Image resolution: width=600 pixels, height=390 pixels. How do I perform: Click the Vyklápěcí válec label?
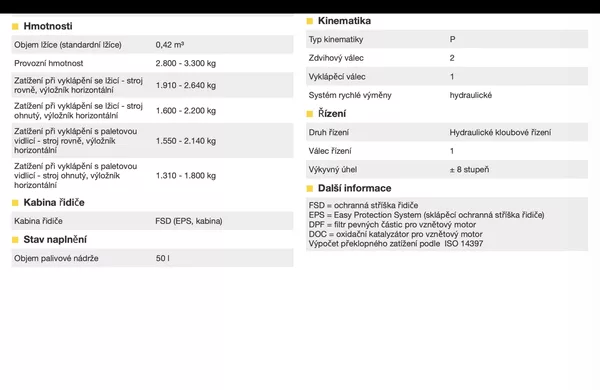tap(337, 77)
